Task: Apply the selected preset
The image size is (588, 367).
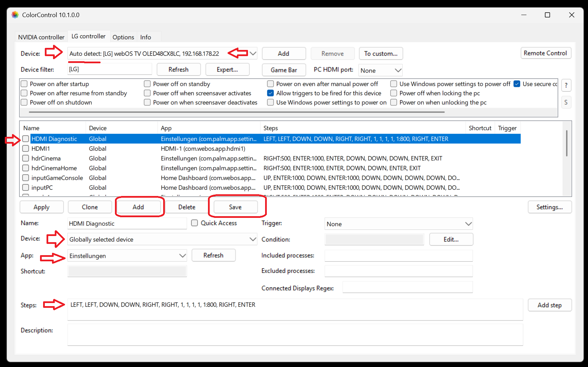Action: click(41, 207)
